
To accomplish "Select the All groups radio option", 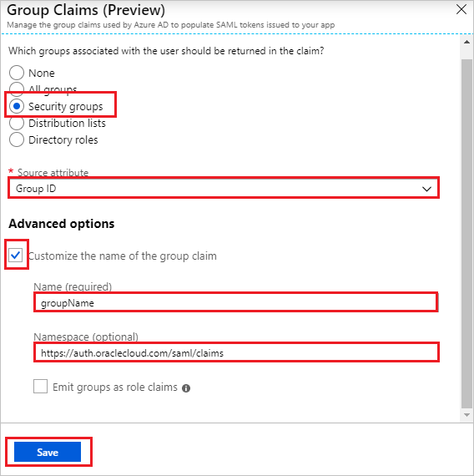I will pyautogui.click(x=17, y=88).
